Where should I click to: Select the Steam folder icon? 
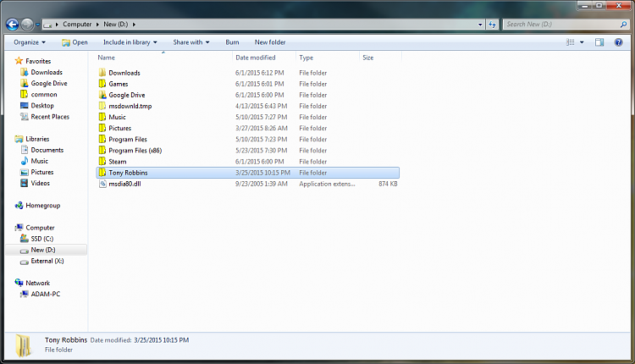pyautogui.click(x=102, y=161)
